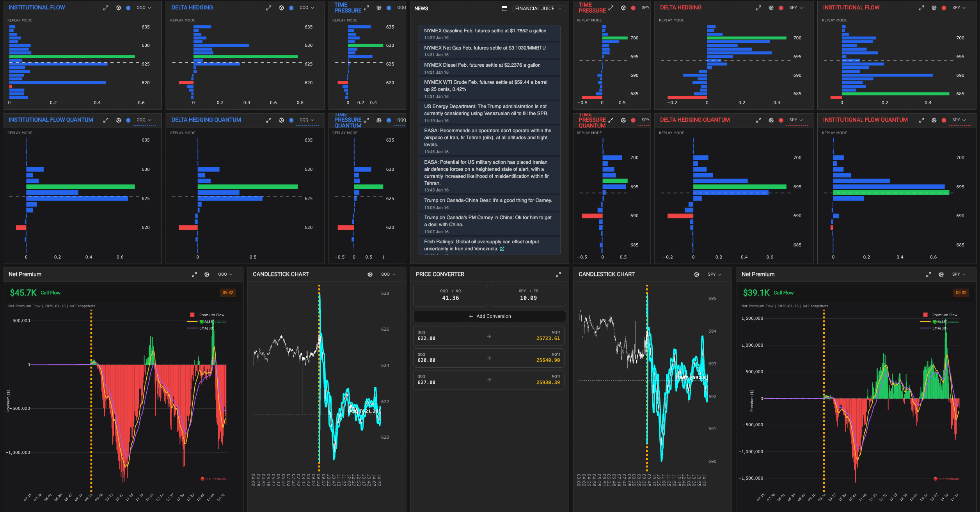Expand the SPY Delta Hedging panel
Image resolution: width=980 pixels, height=512 pixels.
[x=758, y=8]
